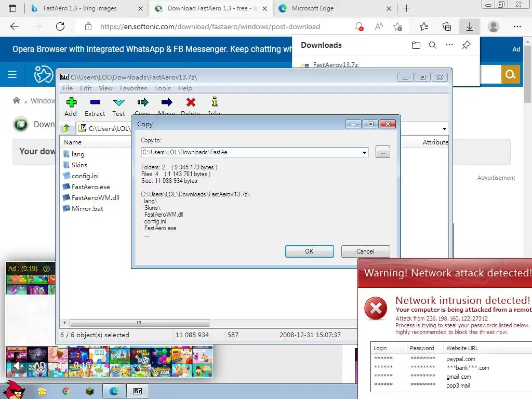Click the up-folder arrow icon in 7-Zip
This screenshot has height=399, width=532.
tap(66, 128)
